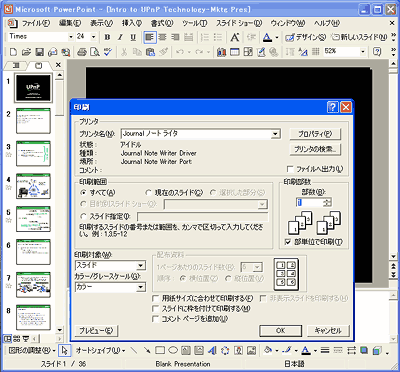Image resolution: width=400 pixels, height=372 pixels.
Task: Open the 図形の調整 menu
Action: click(32, 350)
